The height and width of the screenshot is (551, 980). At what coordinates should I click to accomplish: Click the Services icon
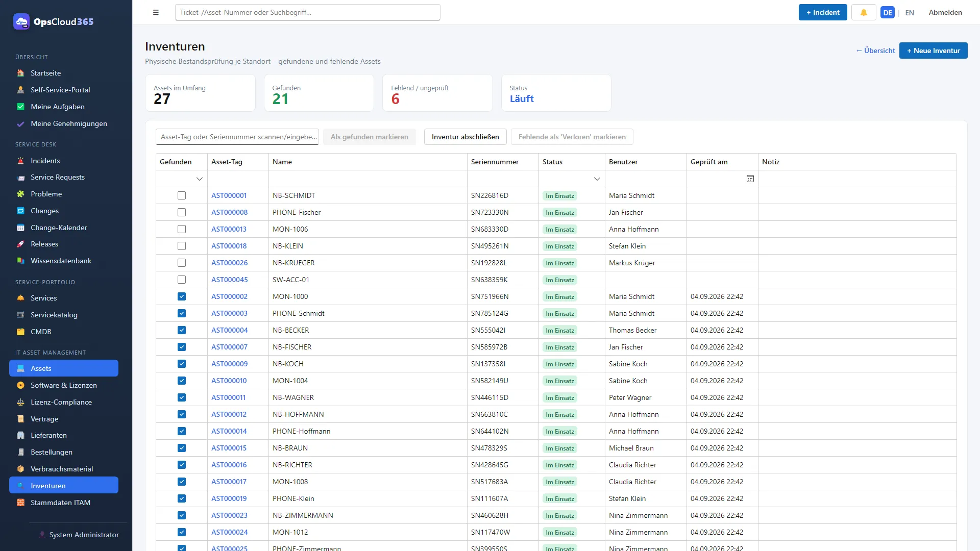(x=20, y=298)
